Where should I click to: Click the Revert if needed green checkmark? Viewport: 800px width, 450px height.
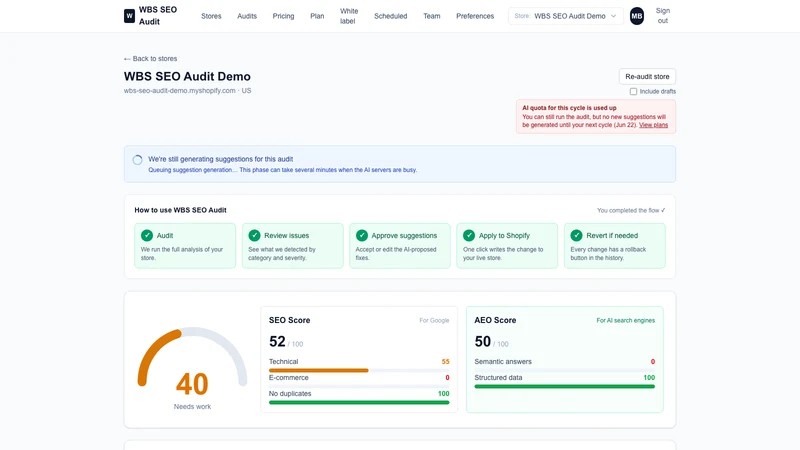click(577, 235)
